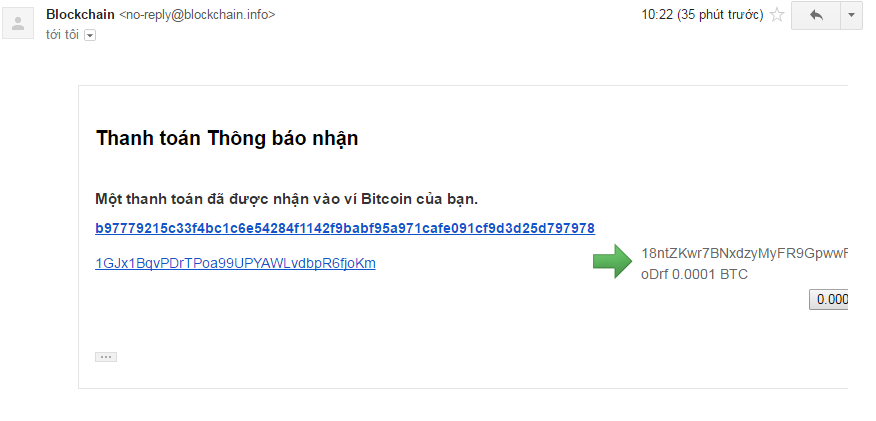The image size is (876, 421).
Task: Click the sender's profile avatar icon
Action: (18, 24)
